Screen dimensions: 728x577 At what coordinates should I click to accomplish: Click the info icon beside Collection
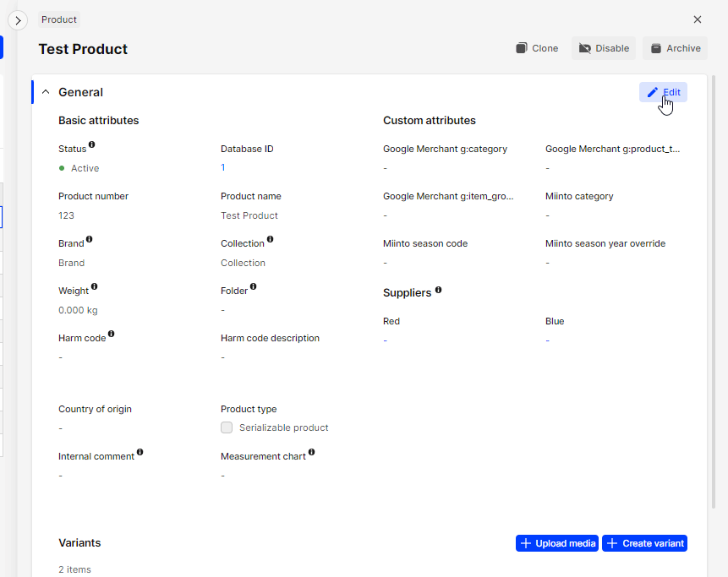pyautogui.click(x=271, y=240)
